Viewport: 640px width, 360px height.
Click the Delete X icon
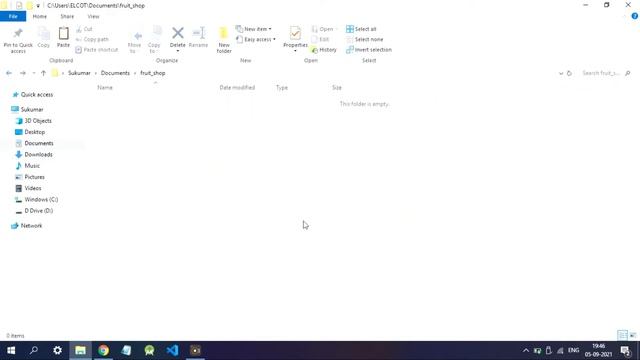pos(178,33)
